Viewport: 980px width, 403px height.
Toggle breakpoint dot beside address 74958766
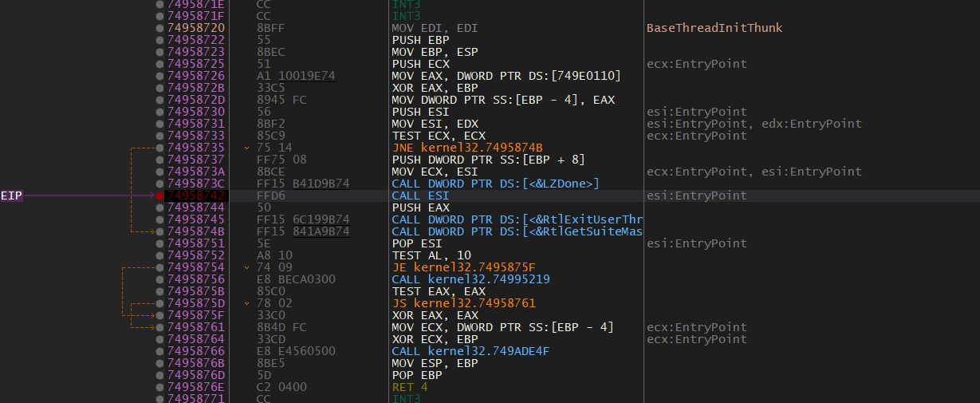tap(160, 351)
